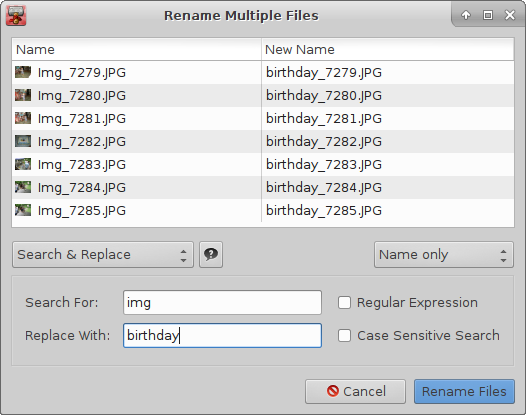Click thumbnail icon of Img_7284.JPG
Screen dimensions: 526x415
(23, 187)
